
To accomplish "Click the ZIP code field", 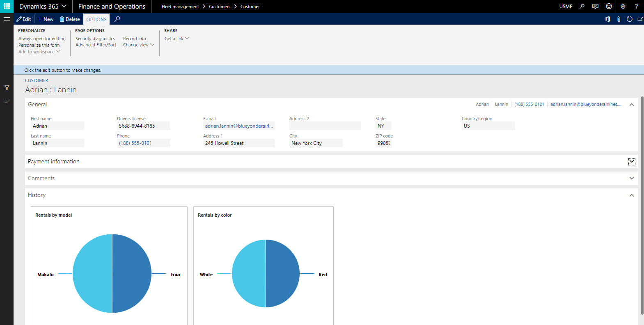I will pyautogui.click(x=383, y=143).
